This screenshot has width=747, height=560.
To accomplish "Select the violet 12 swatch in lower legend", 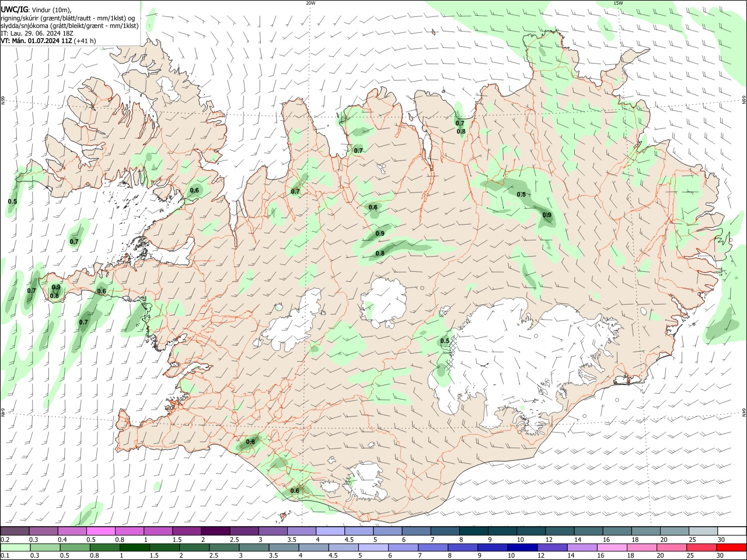I will point(551,548).
